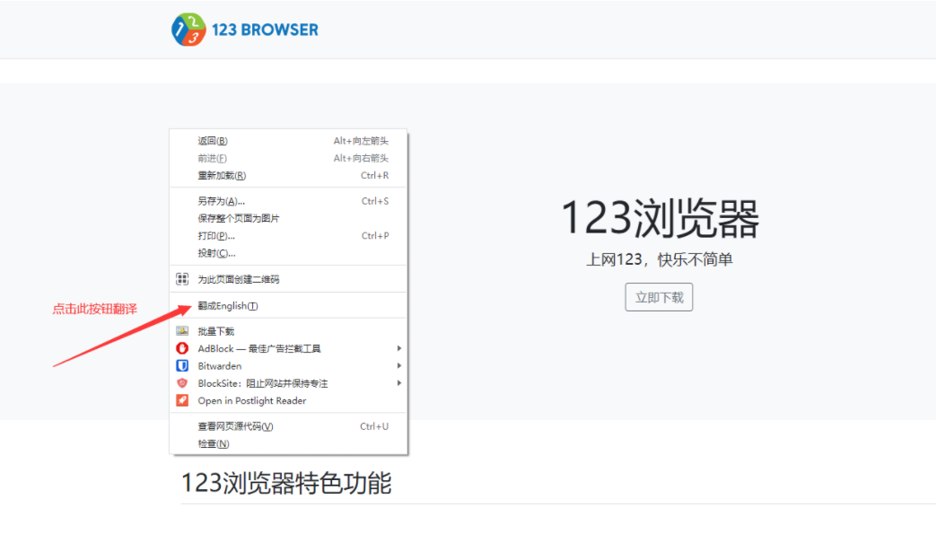This screenshot has height=560, width=936.
Task: Select Open in Postlight Reader
Action: pos(288,400)
